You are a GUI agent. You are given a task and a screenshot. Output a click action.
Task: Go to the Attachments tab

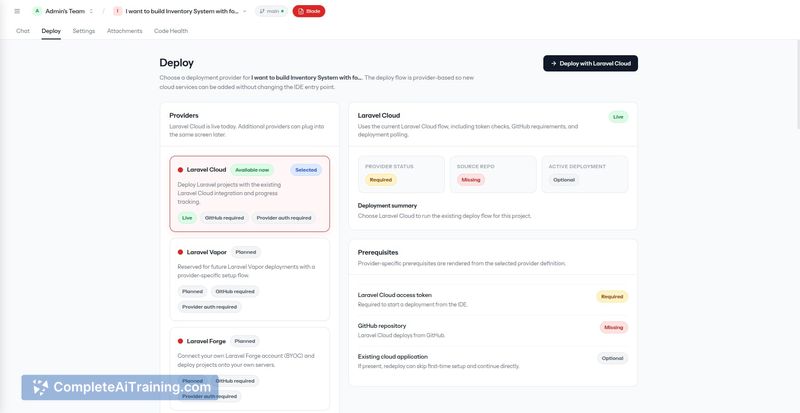[124, 31]
